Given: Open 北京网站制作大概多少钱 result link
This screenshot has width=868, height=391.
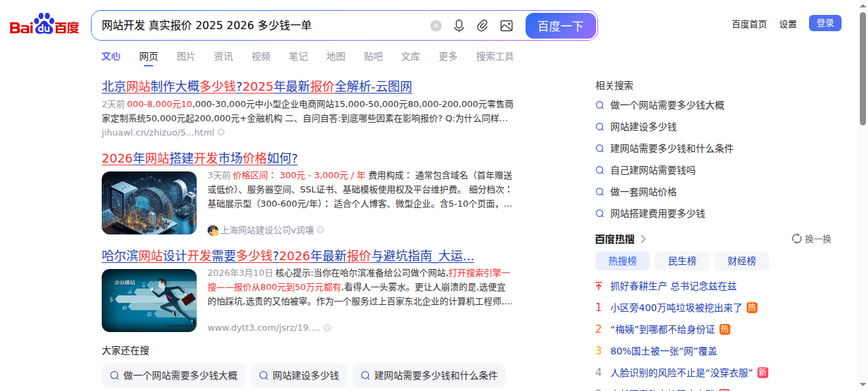Looking at the screenshot, I should (256, 87).
